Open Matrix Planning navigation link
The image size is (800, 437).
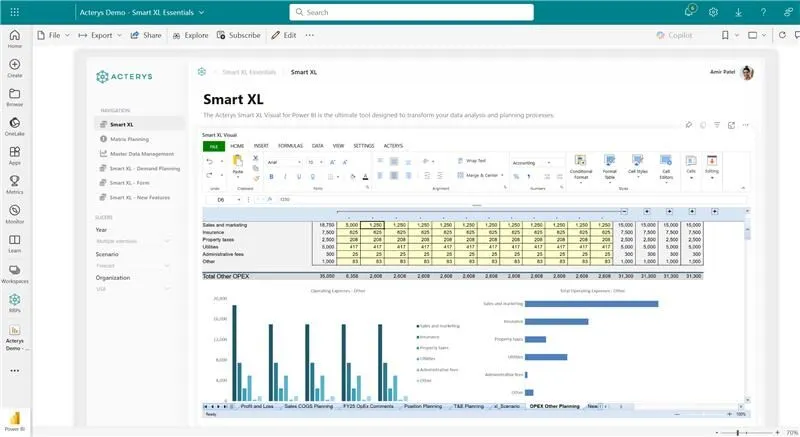pos(130,139)
